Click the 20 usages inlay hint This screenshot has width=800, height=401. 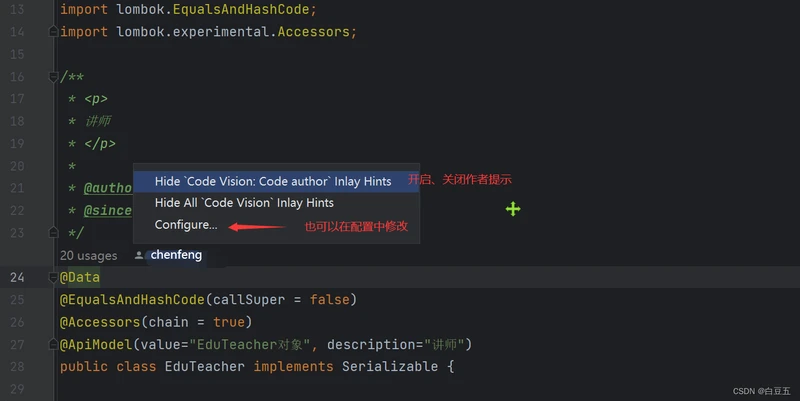click(88, 256)
